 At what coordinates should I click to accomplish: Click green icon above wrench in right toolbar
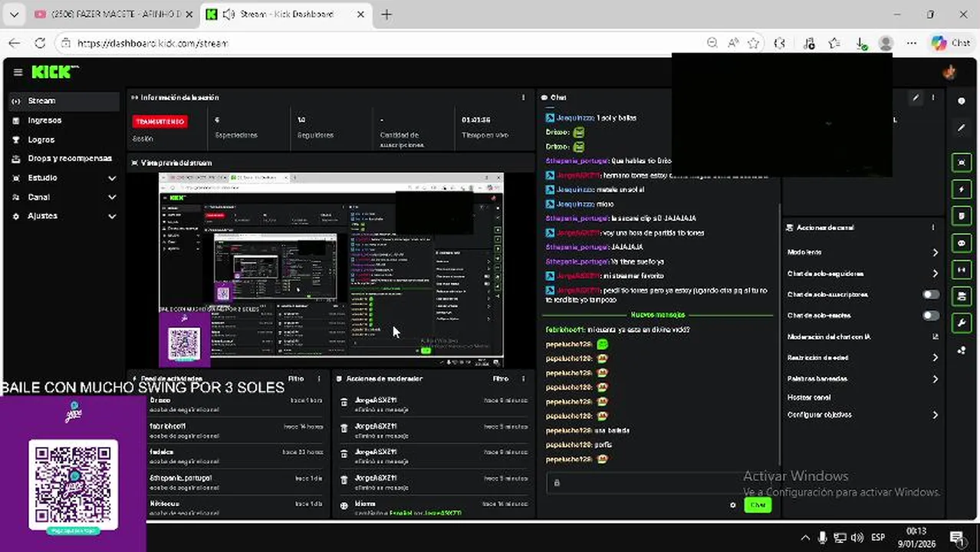click(x=962, y=296)
